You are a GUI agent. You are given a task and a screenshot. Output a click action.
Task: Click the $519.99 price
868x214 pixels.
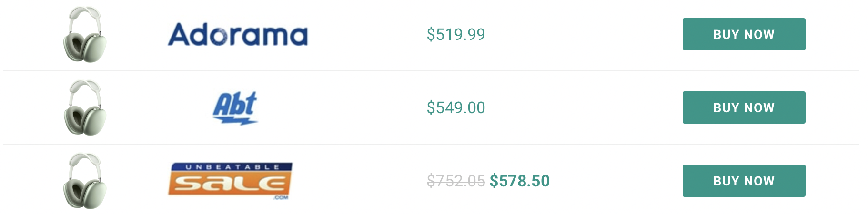[456, 34]
